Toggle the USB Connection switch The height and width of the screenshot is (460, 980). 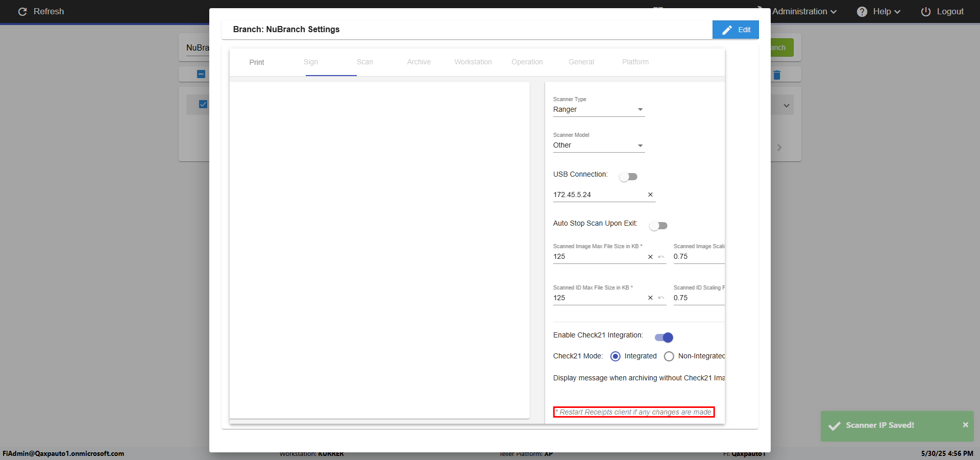click(628, 177)
